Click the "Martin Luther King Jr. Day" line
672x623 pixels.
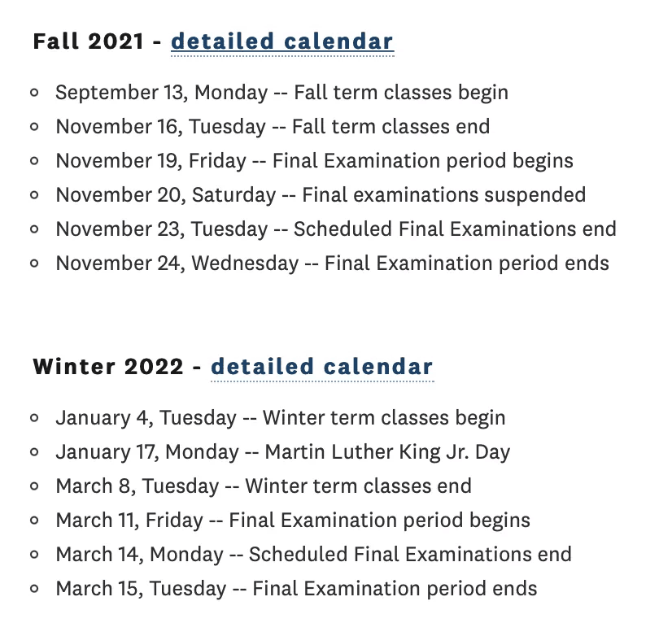(x=282, y=452)
